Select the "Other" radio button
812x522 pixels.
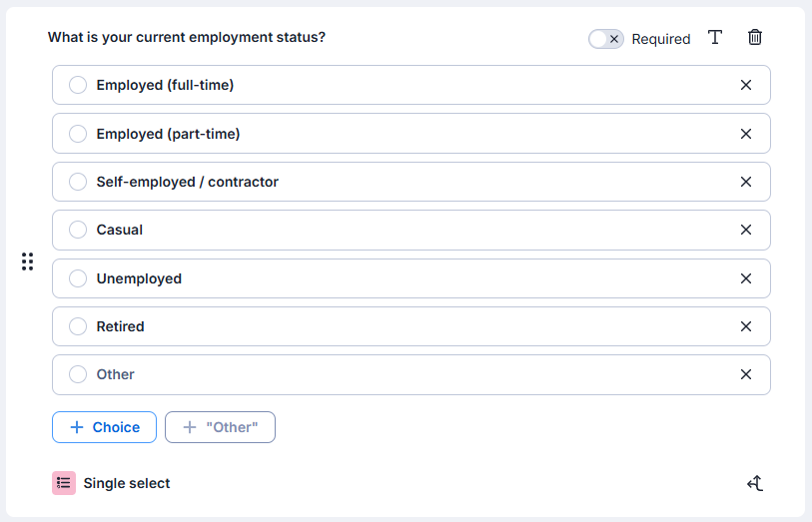point(78,374)
